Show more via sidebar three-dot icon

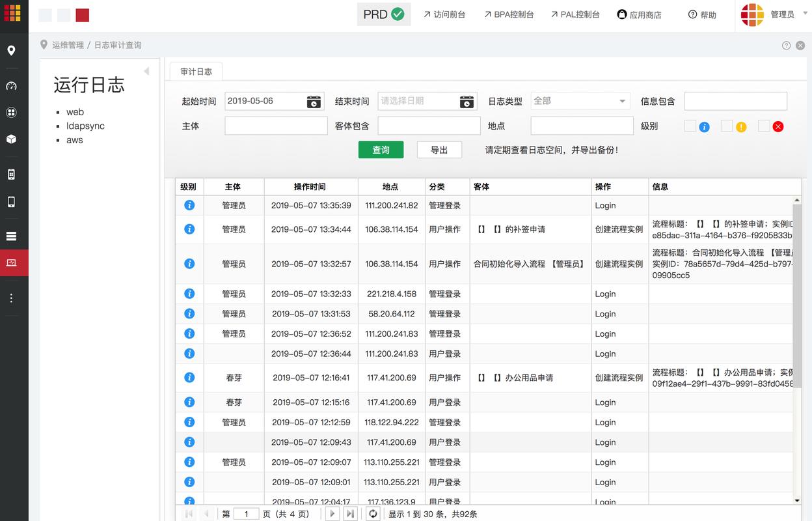(11, 298)
